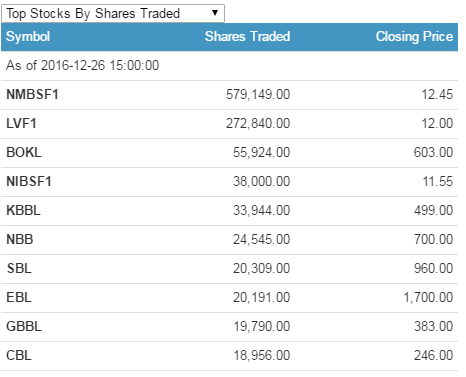Click the 603.00 closing price for BOKL
Screen dimensions: 466x377
click(x=433, y=152)
